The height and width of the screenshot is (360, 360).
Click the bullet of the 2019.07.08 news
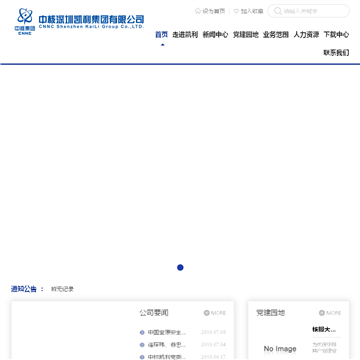(142, 332)
